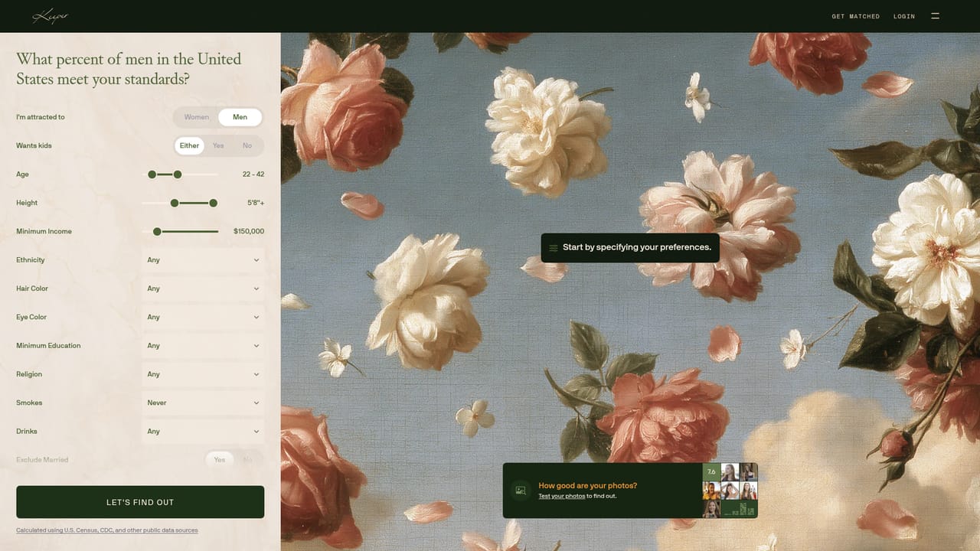
Task: Choose Yes for Exclude Married
Action: click(220, 460)
